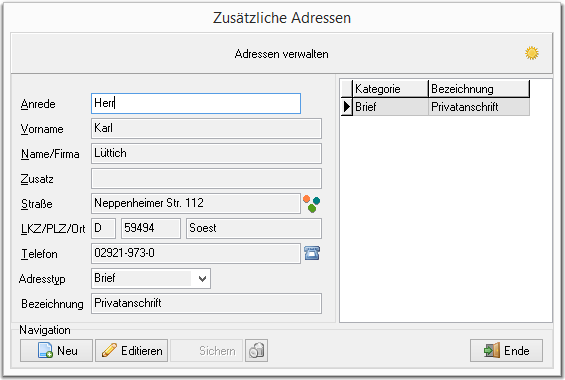The height and width of the screenshot is (380, 565).
Task: Click the Bezeichnung column header
Action: (479, 89)
